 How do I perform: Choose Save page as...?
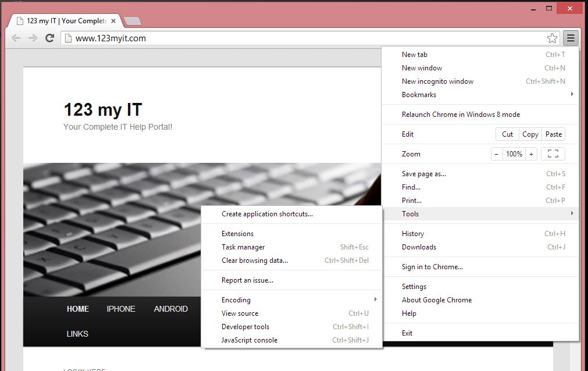pos(480,174)
